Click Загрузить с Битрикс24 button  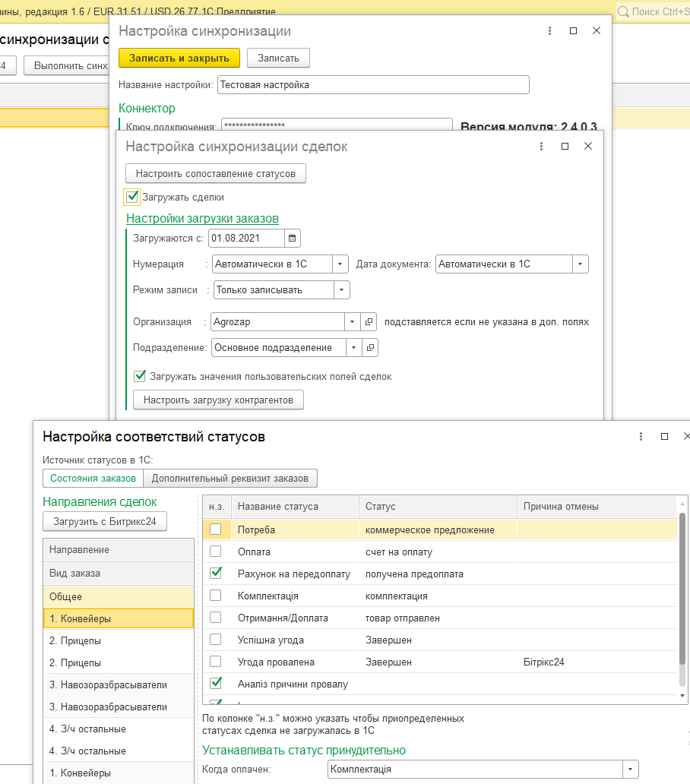105,521
